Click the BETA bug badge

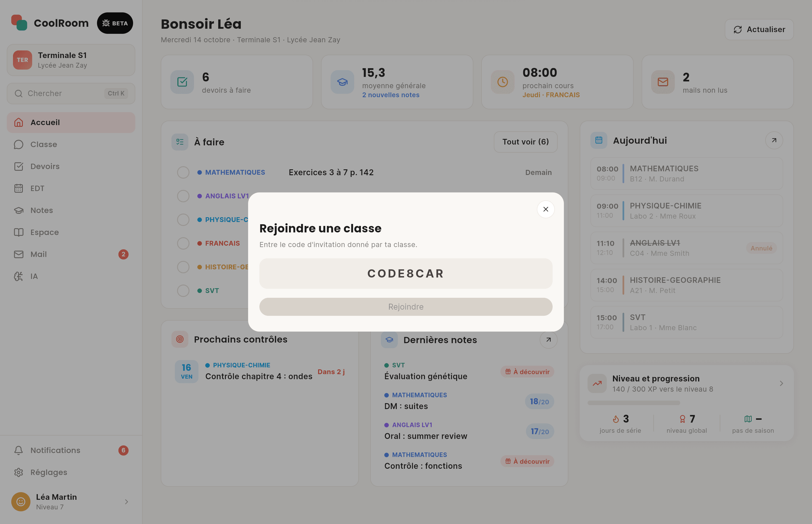[x=115, y=23]
